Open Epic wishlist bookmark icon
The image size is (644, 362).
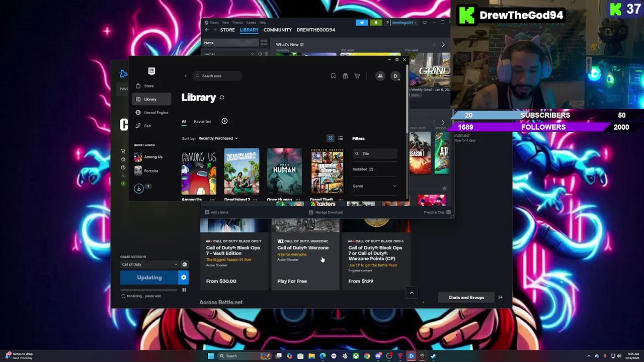pos(333,76)
